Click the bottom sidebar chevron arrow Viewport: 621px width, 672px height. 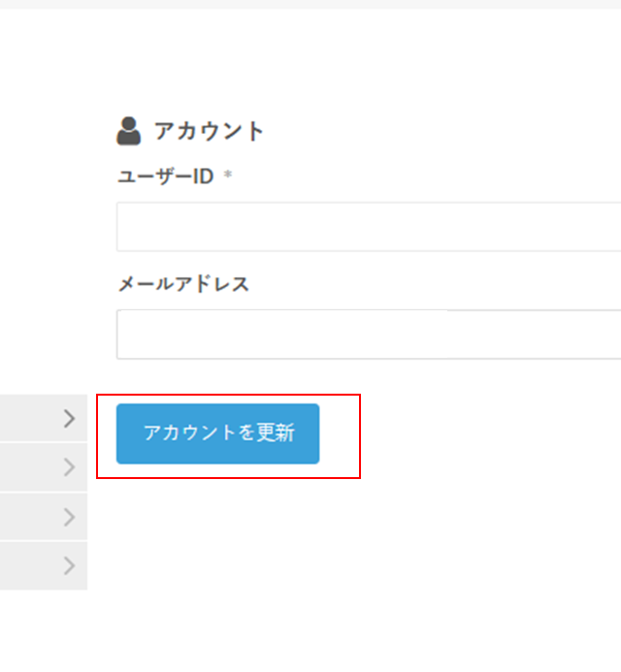[x=69, y=566]
